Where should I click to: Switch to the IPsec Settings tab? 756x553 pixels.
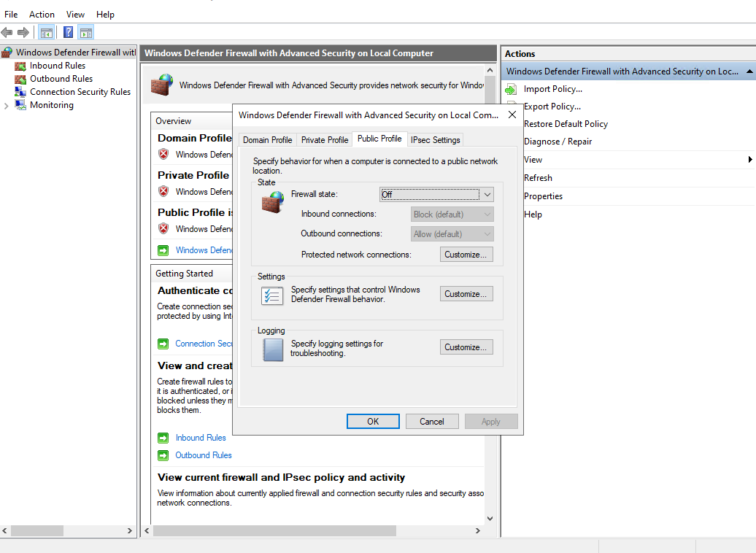coord(435,140)
